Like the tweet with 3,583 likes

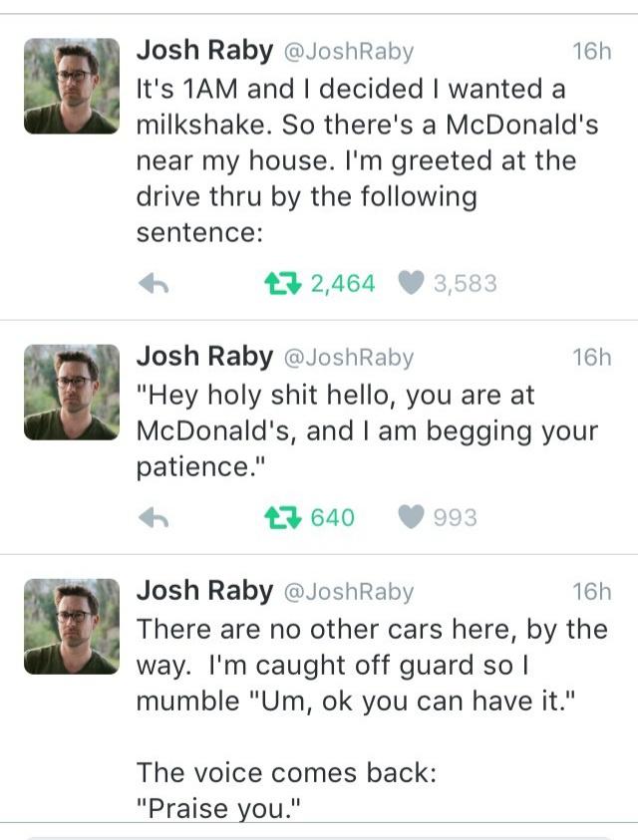point(412,284)
